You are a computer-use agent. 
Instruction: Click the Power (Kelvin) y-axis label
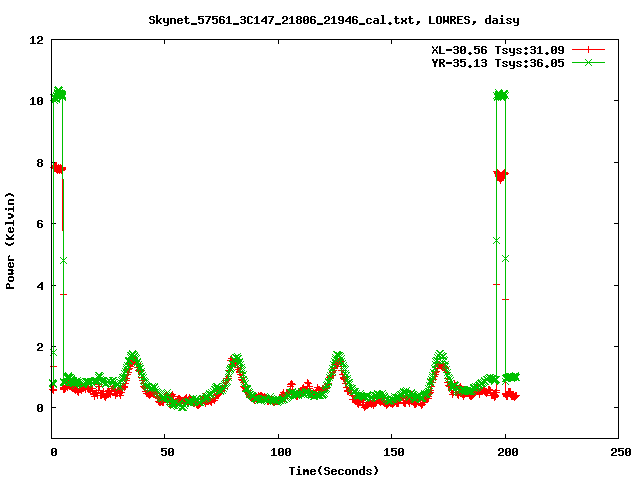10,241
